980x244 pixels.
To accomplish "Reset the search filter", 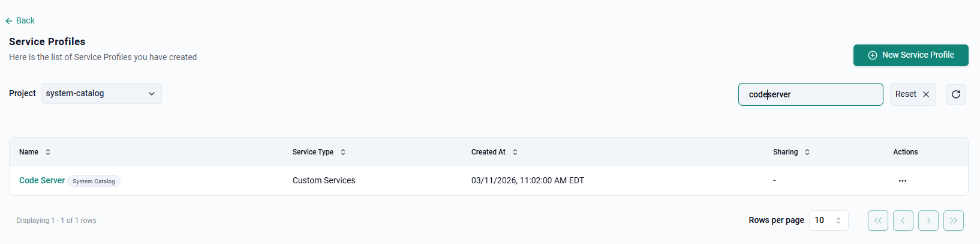I will tap(912, 94).
